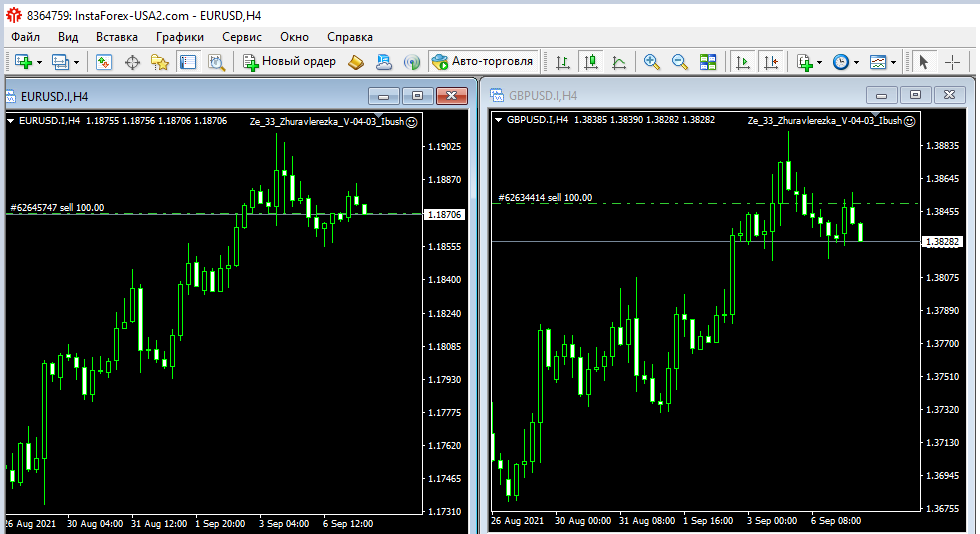Open the Data Window crosshair icon

[x=132, y=62]
